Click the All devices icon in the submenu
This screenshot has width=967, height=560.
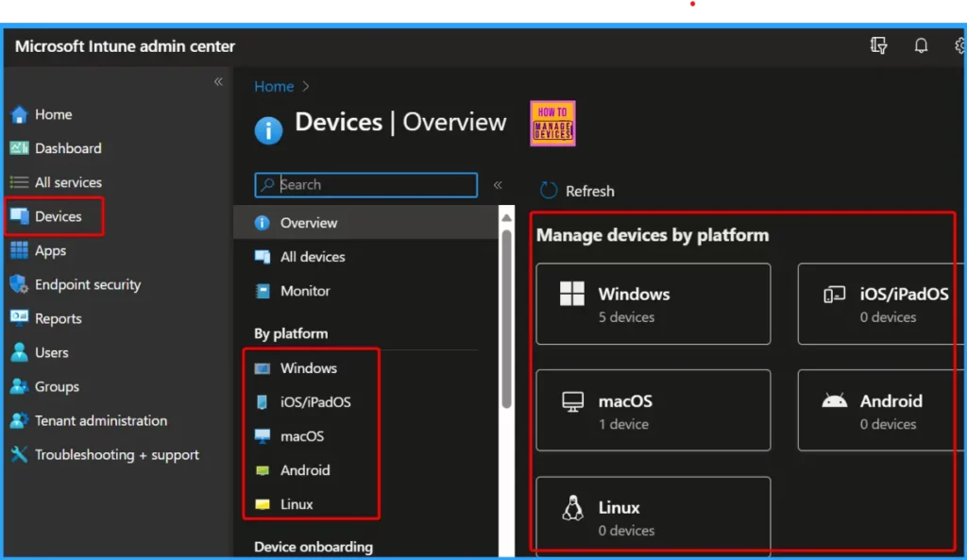263,257
